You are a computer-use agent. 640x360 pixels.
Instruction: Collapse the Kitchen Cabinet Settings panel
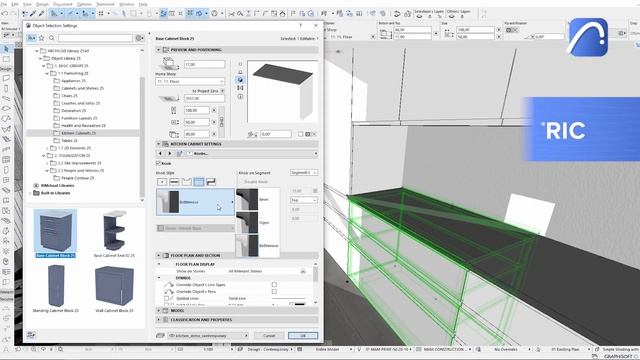pos(159,144)
